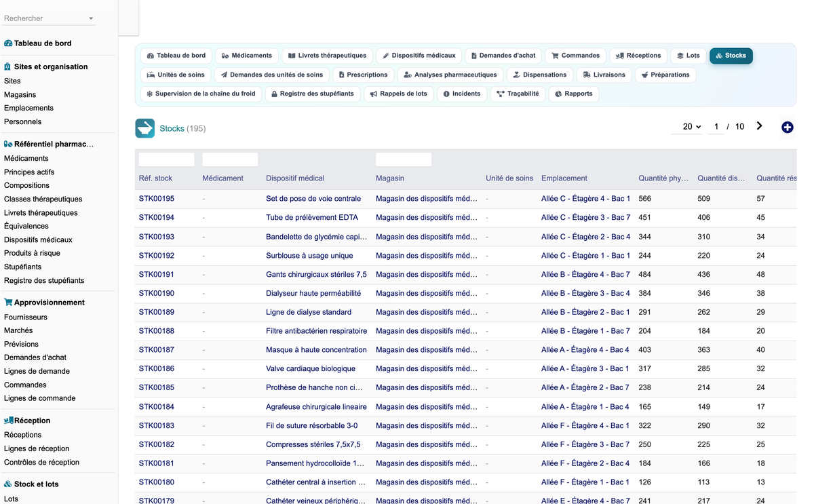The width and height of the screenshot is (814, 504).
Task: Click the Stocks module icon beside title
Action: tap(144, 128)
